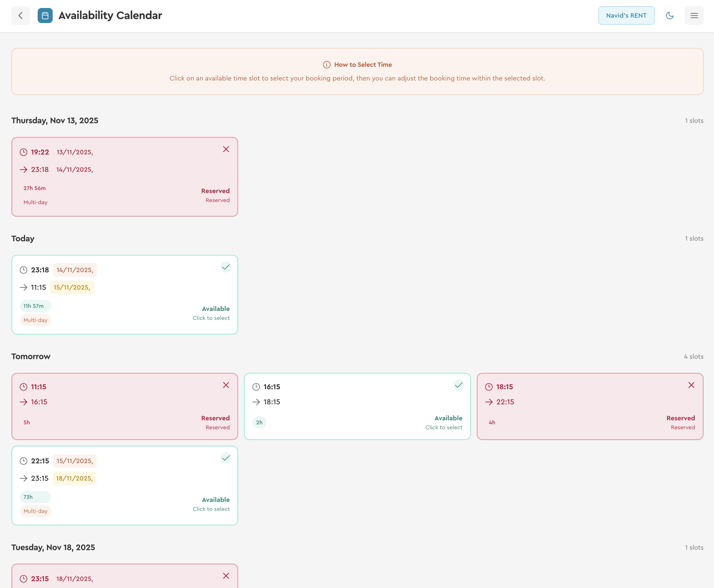
Task: Click the 14/11/2025 date tag on the Today slot
Action: coord(75,270)
